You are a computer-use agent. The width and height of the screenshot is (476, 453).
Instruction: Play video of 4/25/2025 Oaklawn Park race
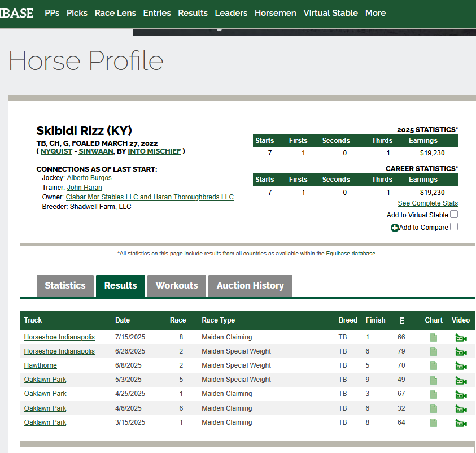click(x=461, y=394)
